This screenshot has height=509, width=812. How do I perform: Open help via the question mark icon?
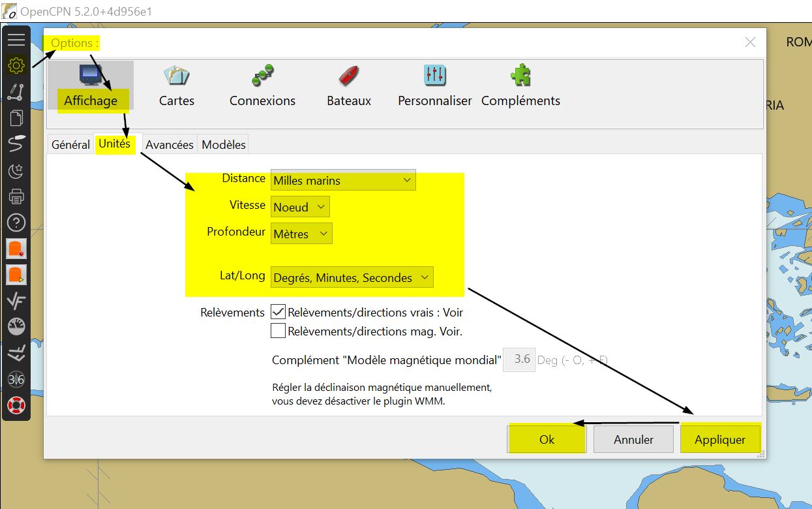tap(16, 223)
